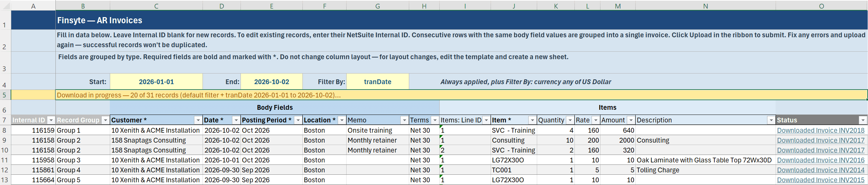Select the Onsite training memo cell
The width and height of the screenshot is (868, 185).
tap(378, 130)
